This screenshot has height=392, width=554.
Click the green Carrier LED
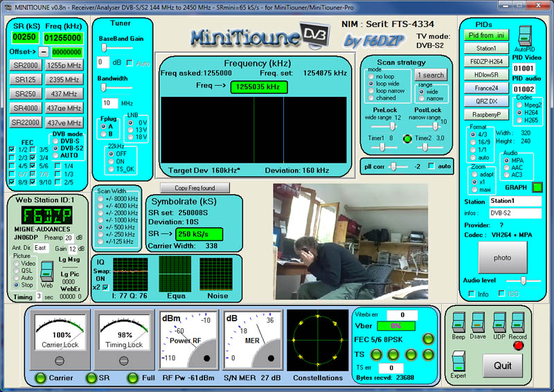click(40, 378)
